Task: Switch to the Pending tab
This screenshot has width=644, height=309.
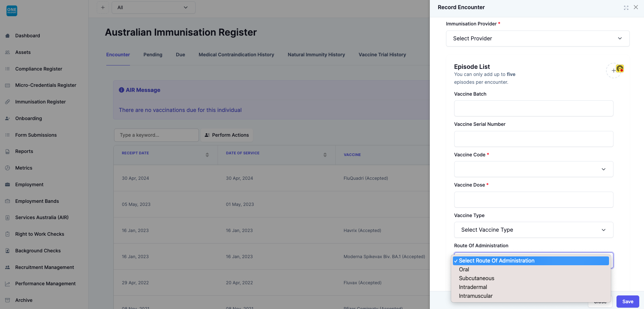Action: click(153, 55)
